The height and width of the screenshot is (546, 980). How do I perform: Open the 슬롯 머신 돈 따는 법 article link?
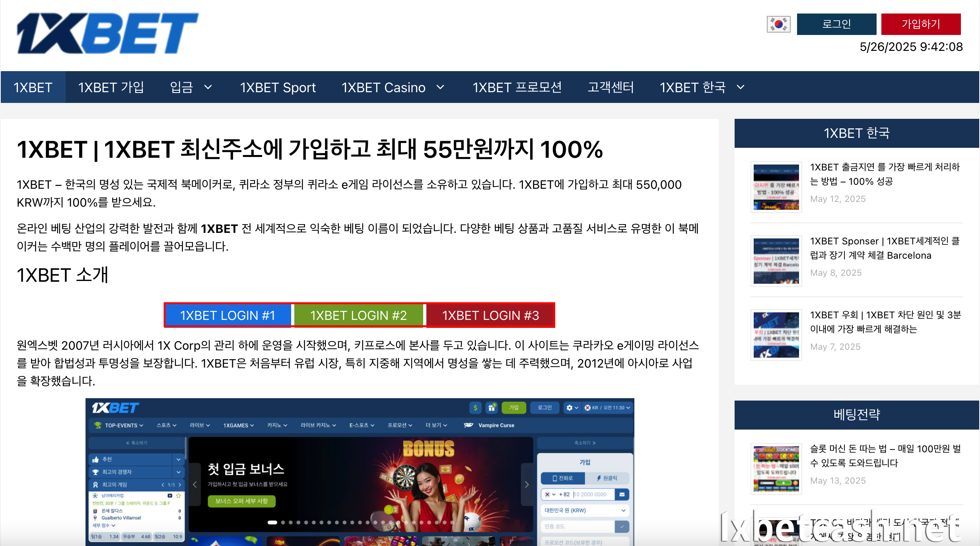tap(885, 456)
